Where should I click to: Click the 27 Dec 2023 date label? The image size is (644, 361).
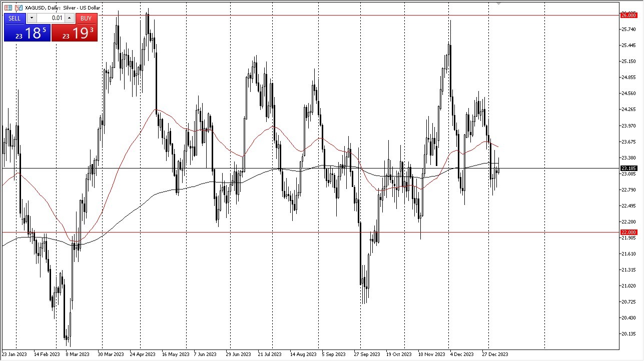[495, 354]
